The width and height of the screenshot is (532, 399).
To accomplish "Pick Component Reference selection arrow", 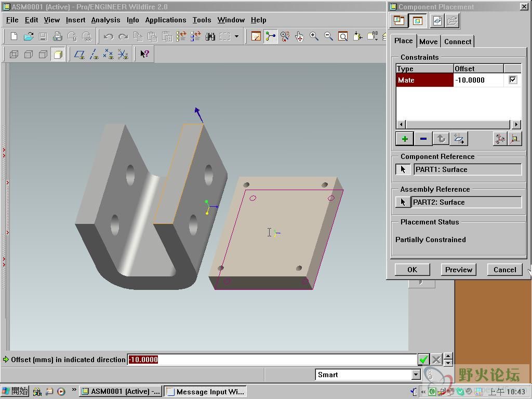I will (x=403, y=169).
